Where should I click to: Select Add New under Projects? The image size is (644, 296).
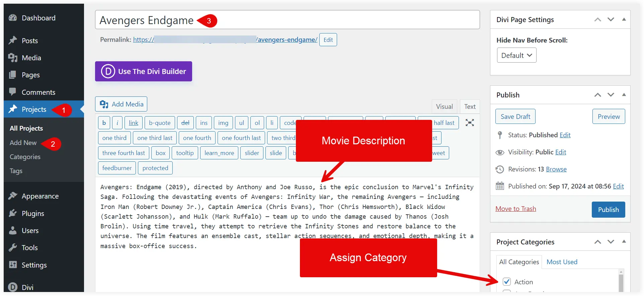coord(23,143)
